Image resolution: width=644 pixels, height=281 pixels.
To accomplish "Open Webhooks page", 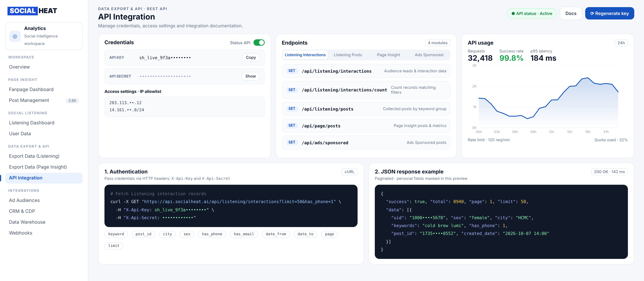I will 44,233.
